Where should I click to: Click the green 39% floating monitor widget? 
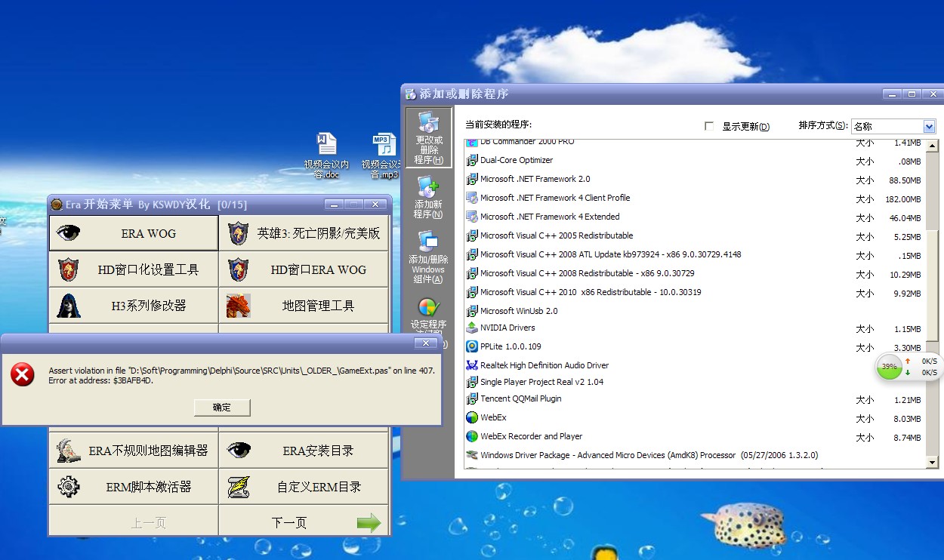(890, 366)
